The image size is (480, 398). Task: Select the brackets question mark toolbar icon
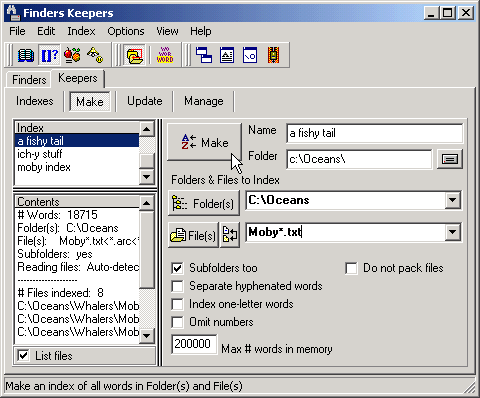click(49, 55)
